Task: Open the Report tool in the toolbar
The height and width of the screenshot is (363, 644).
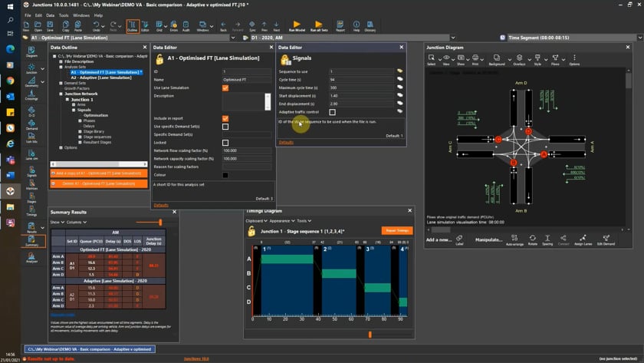Action: pyautogui.click(x=340, y=26)
